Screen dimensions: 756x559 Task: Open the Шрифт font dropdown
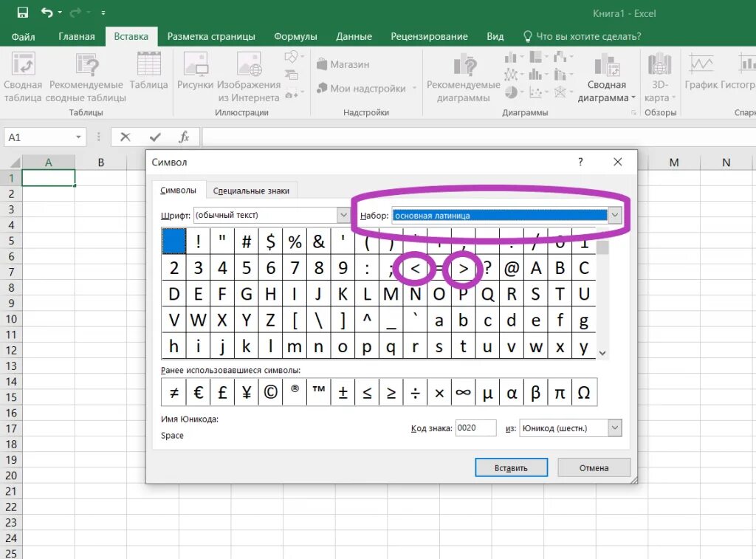343,215
